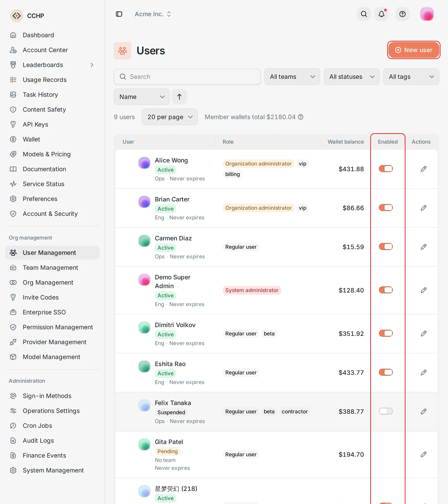This screenshot has height=504, width=448.
Task: Edit Alice Wong with pencil icon
Action: pyautogui.click(x=423, y=169)
